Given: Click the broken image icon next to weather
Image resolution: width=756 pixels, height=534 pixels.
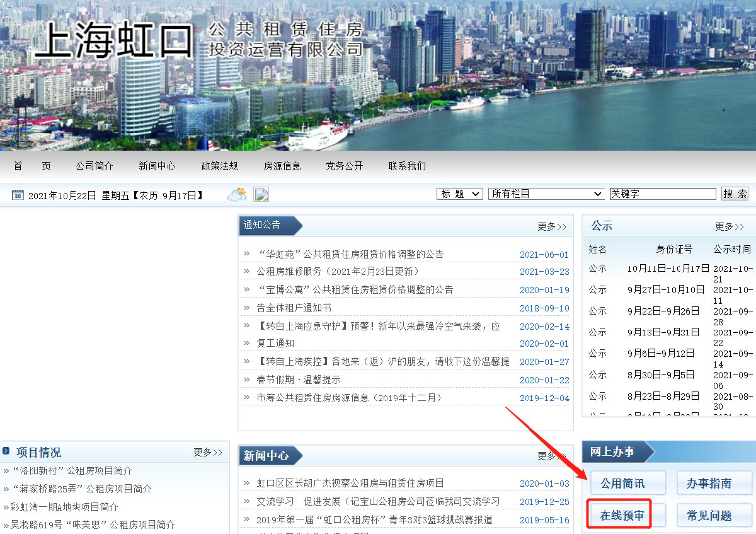Looking at the screenshot, I should [x=261, y=194].
